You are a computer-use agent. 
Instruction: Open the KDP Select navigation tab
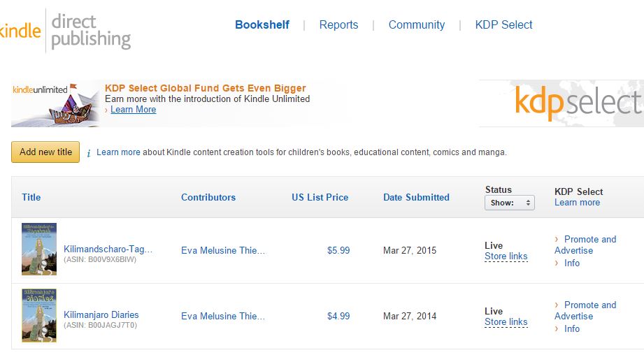[x=503, y=24]
